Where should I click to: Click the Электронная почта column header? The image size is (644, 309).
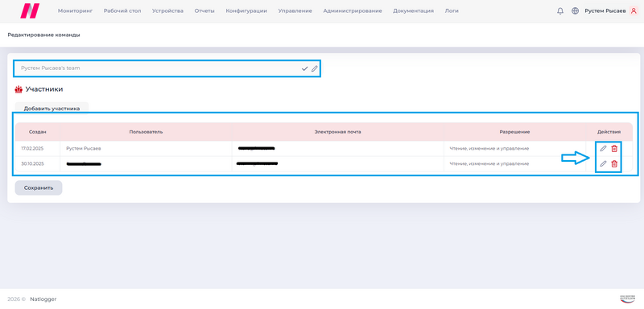coord(337,132)
